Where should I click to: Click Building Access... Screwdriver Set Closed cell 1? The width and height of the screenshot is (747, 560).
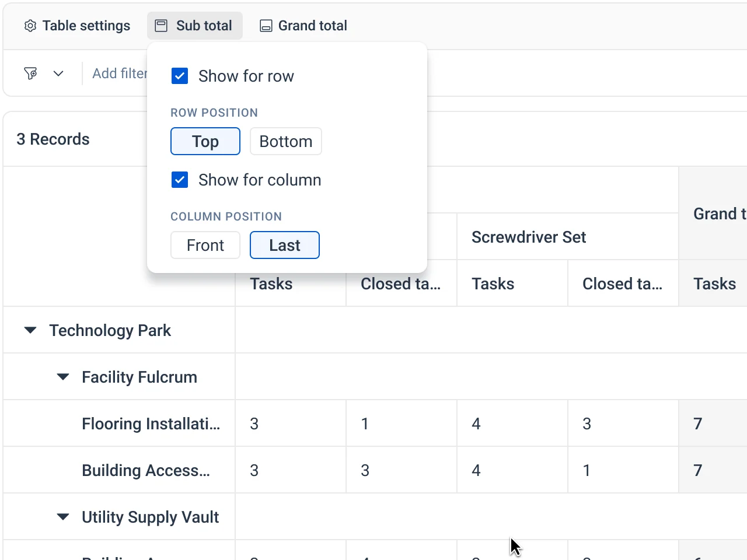click(623, 470)
